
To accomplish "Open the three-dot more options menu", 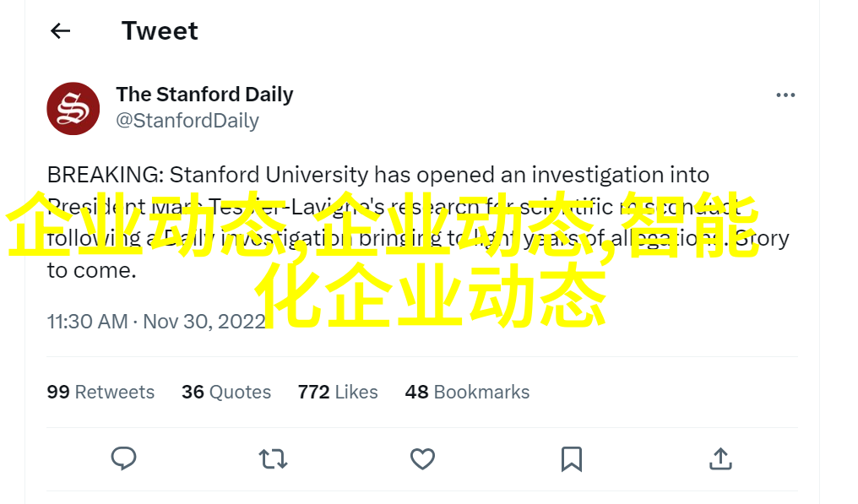I will tap(785, 95).
